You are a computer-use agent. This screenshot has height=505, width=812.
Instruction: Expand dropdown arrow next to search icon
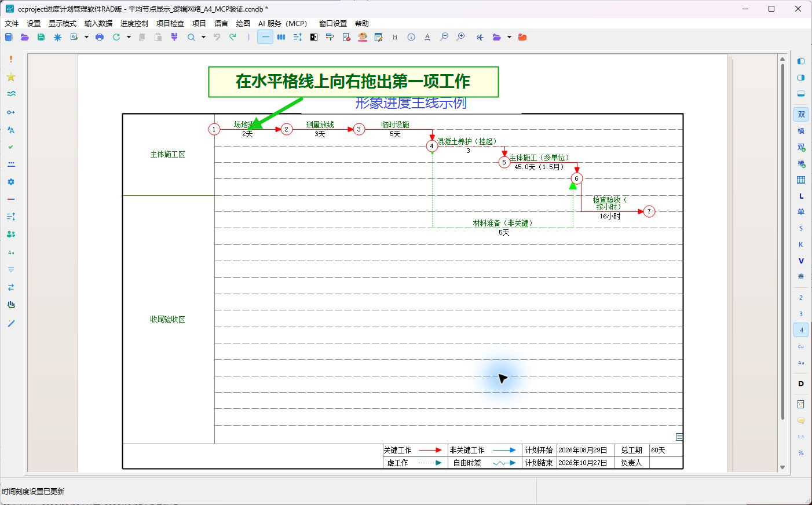tap(203, 37)
